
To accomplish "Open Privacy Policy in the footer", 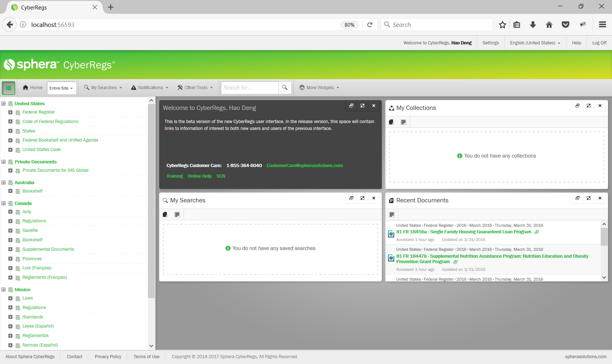I will pos(108,357).
